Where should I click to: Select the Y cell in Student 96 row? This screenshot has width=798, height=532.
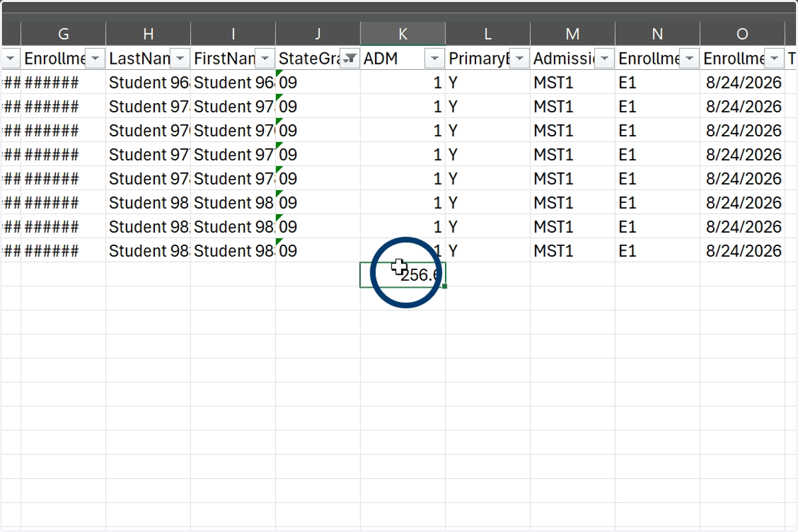(488, 82)
